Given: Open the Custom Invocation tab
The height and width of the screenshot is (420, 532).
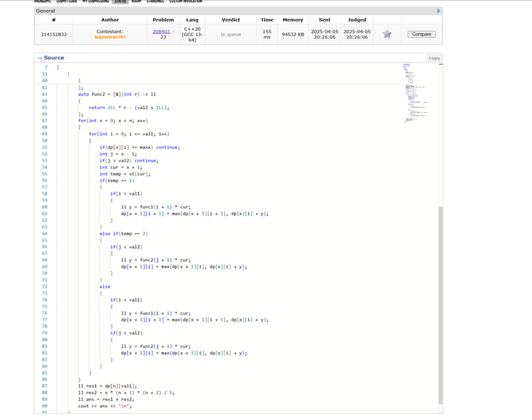Looking at the screenshot, I should 186,1.
